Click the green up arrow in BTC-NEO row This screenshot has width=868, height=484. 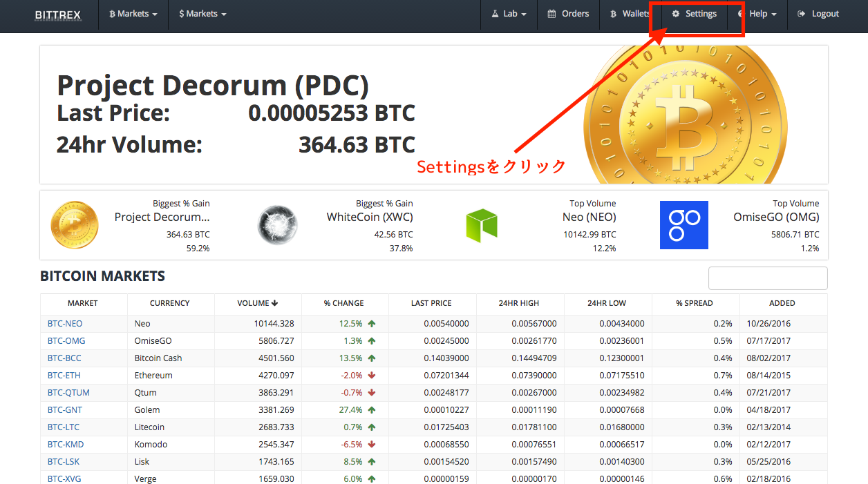372,323
